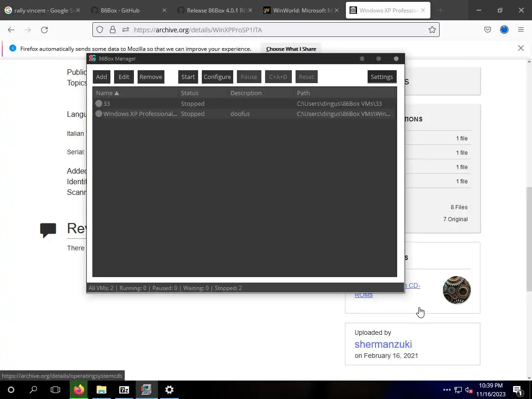Click the site padlock icon
The height and width of the screenshot is (399, 532).
point(113,30)
